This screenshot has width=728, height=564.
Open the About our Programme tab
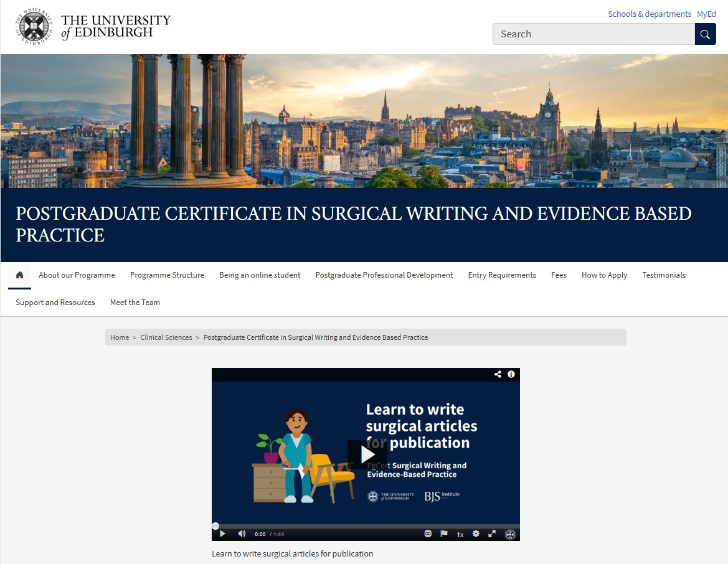click(x=77, y=275)
